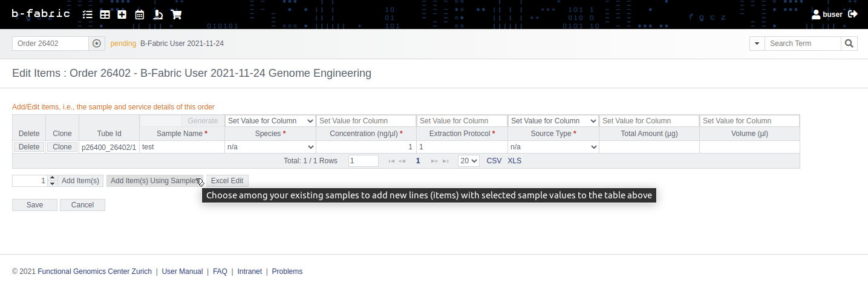This screenshot has width=868, height=283.
Task: Click the logout icon next to buser
Action: [x=853, y=14]
